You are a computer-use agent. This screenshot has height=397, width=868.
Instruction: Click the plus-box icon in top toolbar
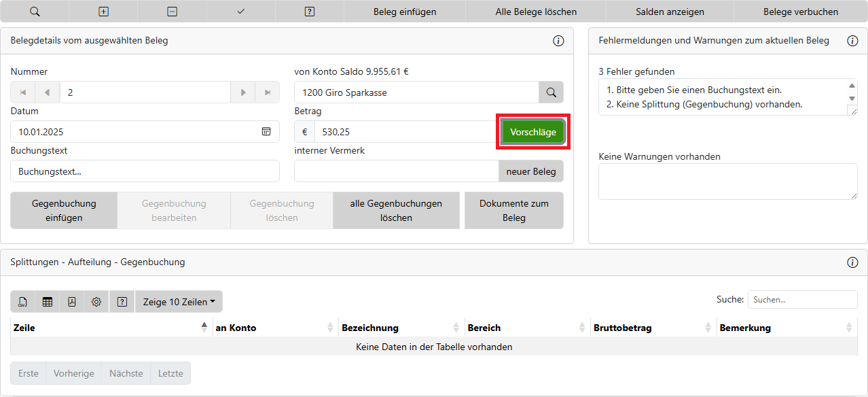[x=103, y=12]
